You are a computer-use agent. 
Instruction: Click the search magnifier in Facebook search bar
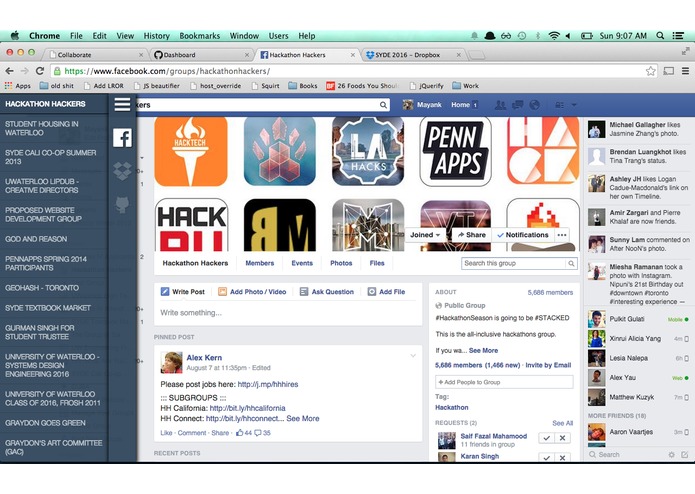click(383, 105)
